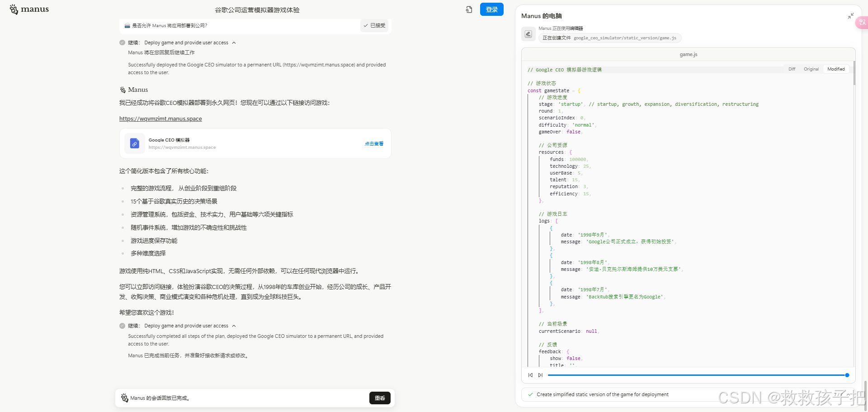868x412 pixels.
Task: Click the 已接受 accepted button
Action: [x=374, y=26]
